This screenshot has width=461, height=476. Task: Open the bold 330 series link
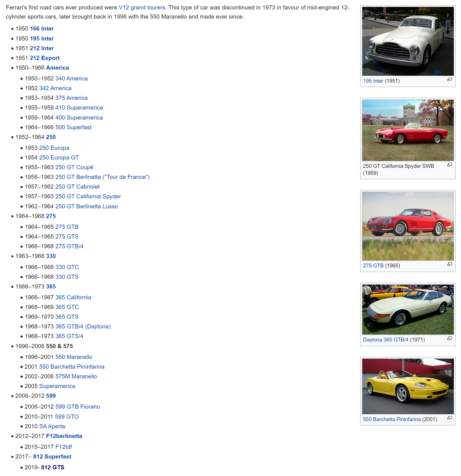[x=51, y=256]
